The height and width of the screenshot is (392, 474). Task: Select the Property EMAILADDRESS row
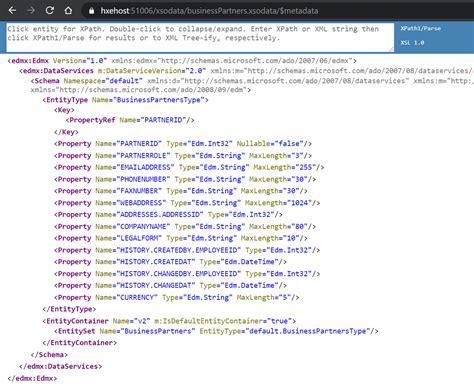pos(189,167)
